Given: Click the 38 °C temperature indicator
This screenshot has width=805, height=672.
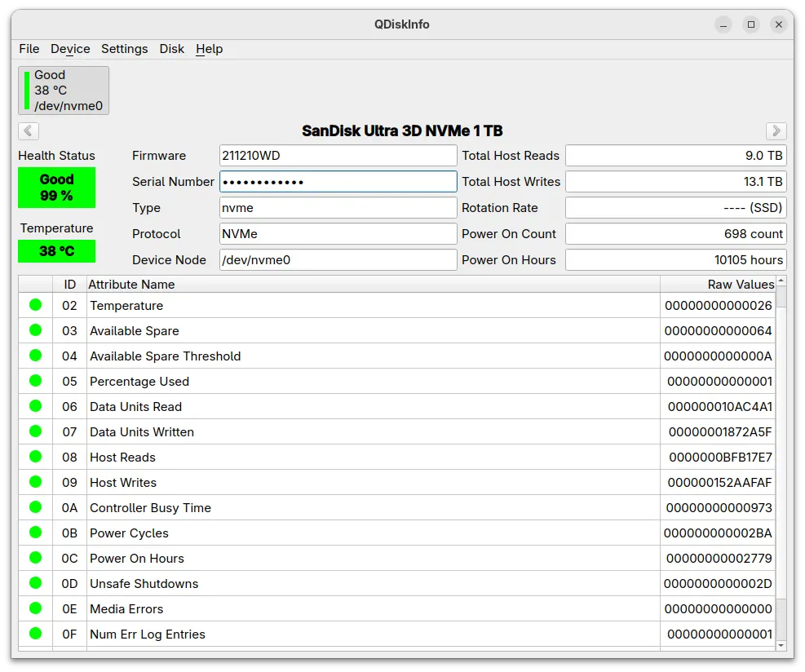Looking at the screenshot, I should click(56, 251).
